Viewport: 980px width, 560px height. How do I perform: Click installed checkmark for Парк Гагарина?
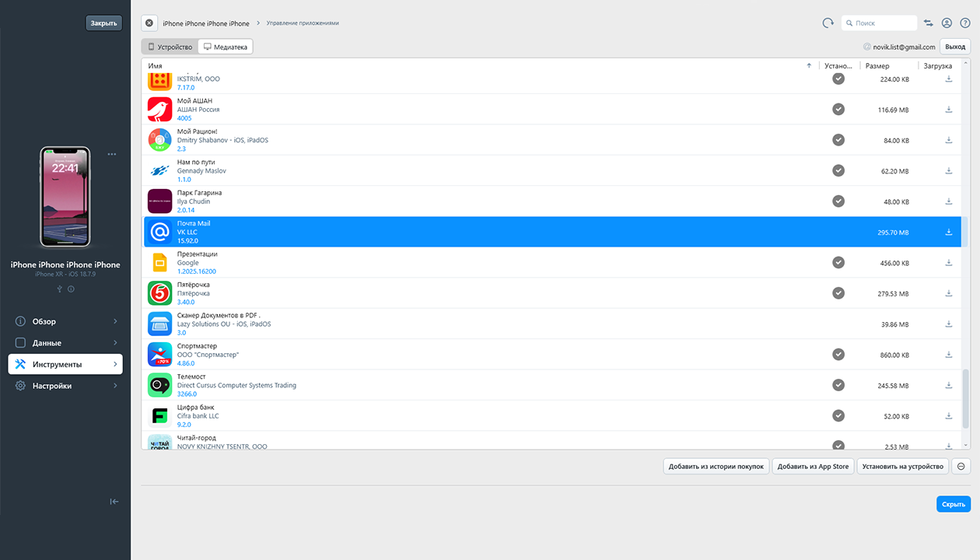click(x=838, y=201)
